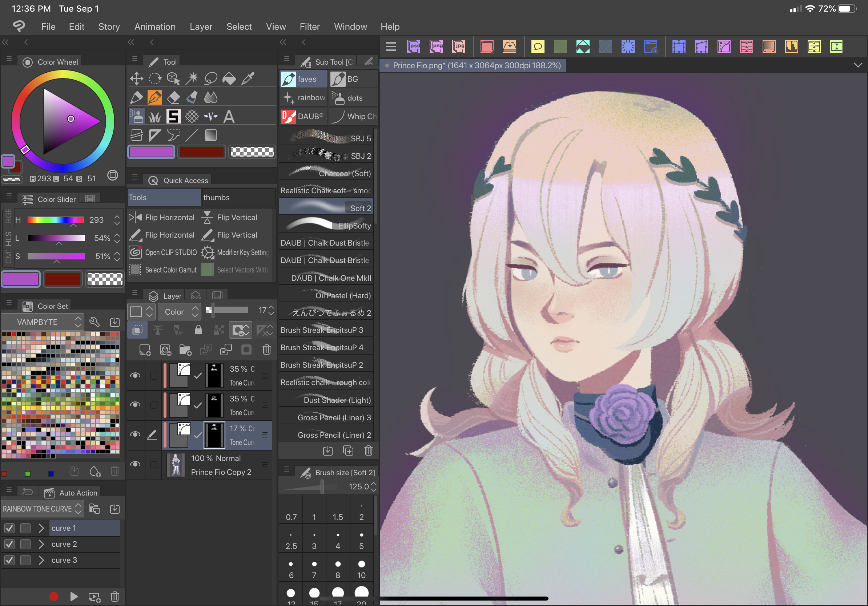Select the rainbow sub tool group
868x606 pixels.
coord(304,98)
